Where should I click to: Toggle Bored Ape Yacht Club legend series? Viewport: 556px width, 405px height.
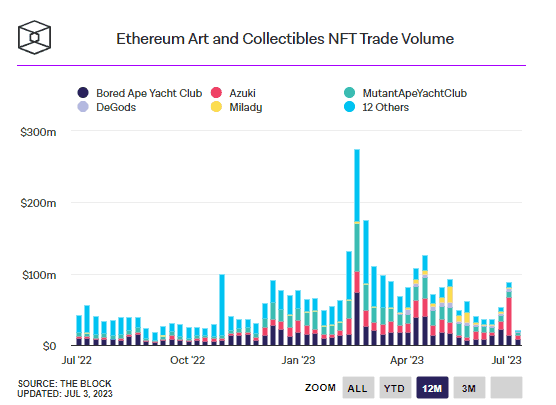[140, 93]
